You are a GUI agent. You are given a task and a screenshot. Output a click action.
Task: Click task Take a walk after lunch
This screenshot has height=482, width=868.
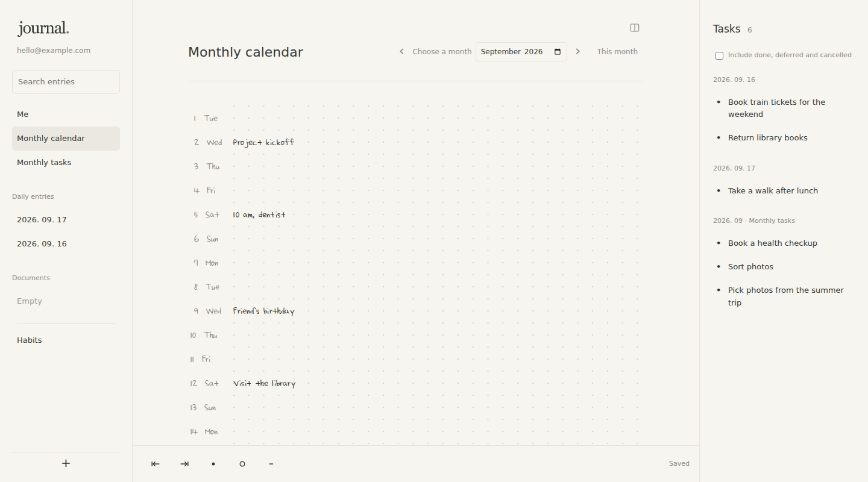[773, 191]
